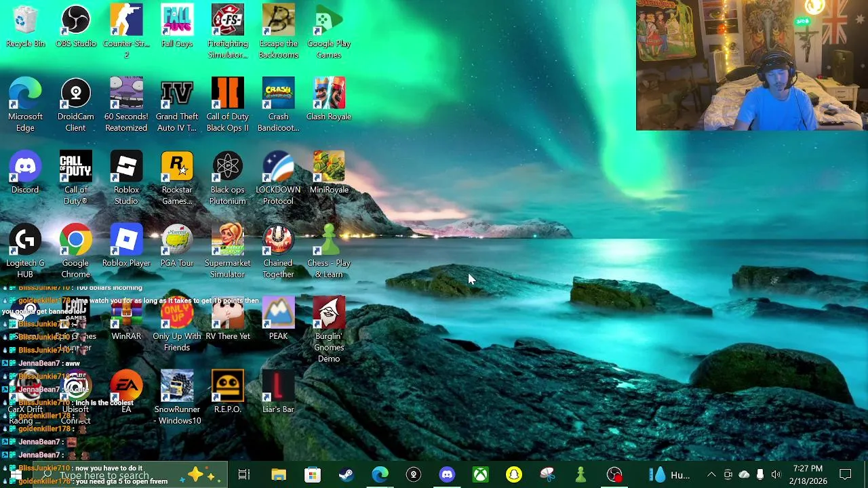
Task: Open Snapchat from the taskbar
Action: point(514,474)
